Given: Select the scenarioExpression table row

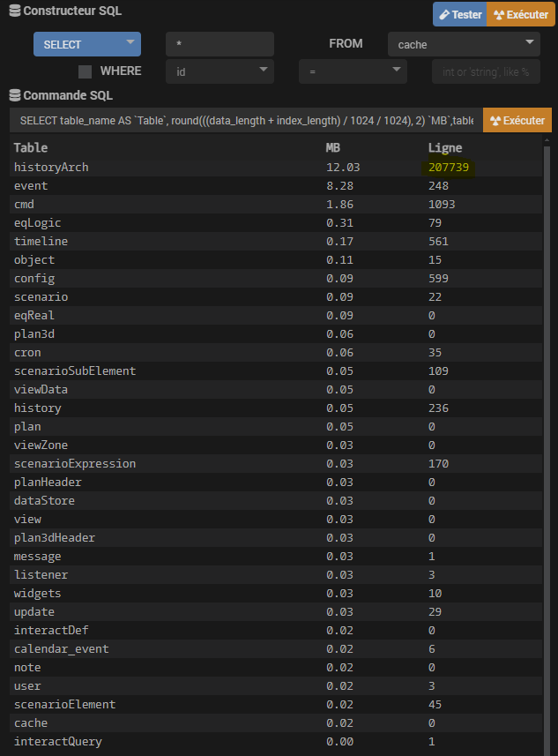Looking at the screenshot, I should click(x=75, y=463).
